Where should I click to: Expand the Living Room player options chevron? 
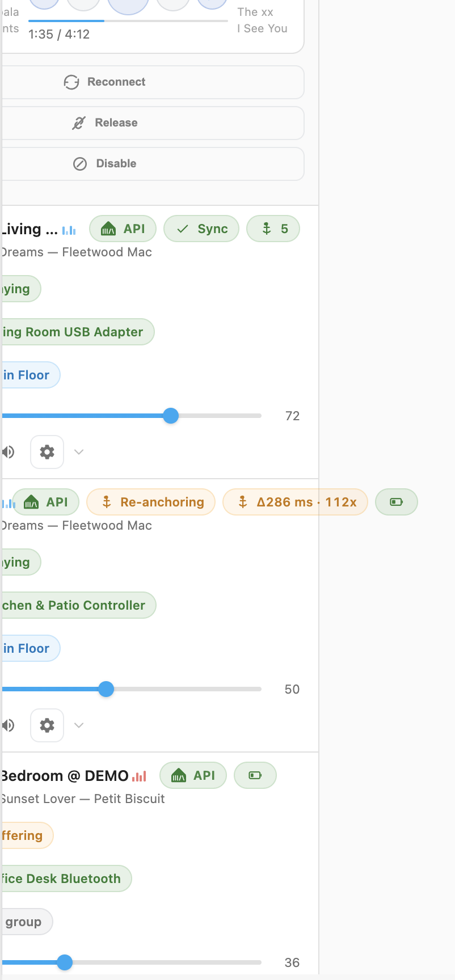point(79,452)
